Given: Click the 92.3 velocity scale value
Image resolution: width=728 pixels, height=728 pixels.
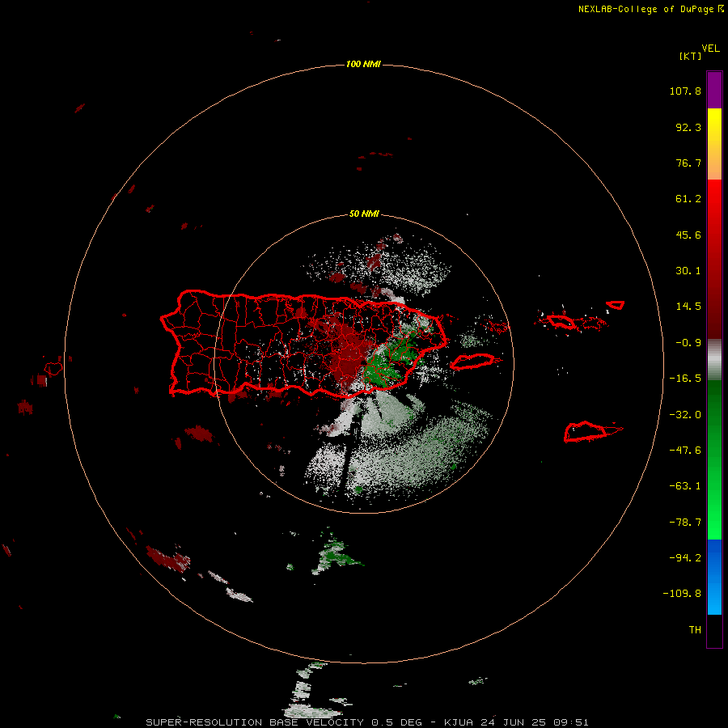Looking at the screenshot, I should click(x=688, y=127).
